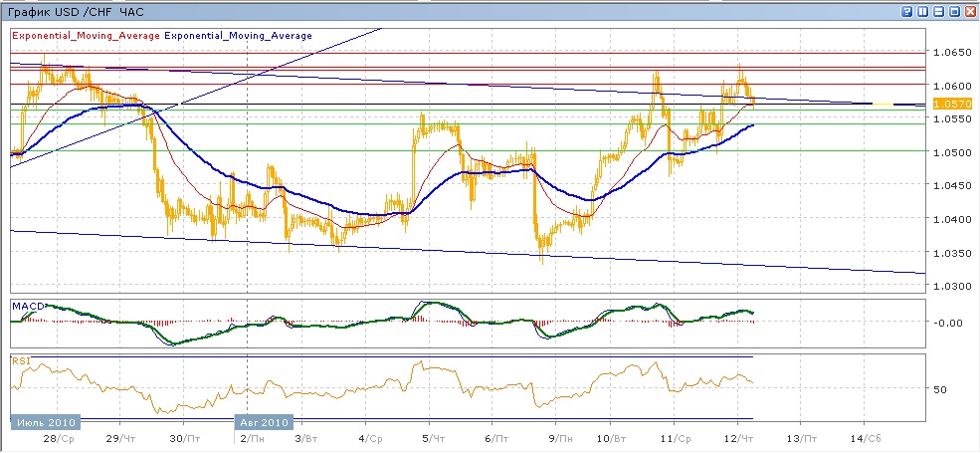980x453 pixels.
Task: Maximize the USD/CHF chart window
Action: tap(955, 12)
